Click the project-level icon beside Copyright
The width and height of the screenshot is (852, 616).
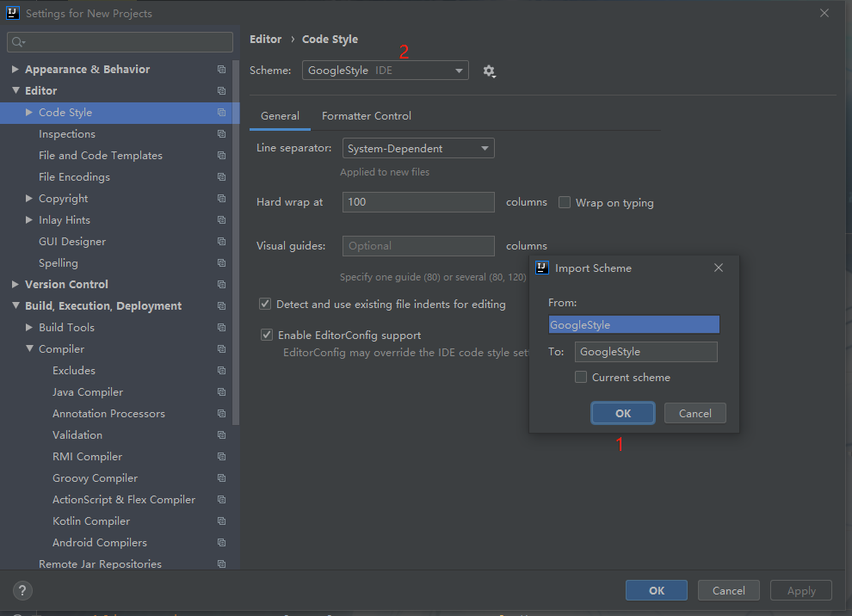click(222, 198)
